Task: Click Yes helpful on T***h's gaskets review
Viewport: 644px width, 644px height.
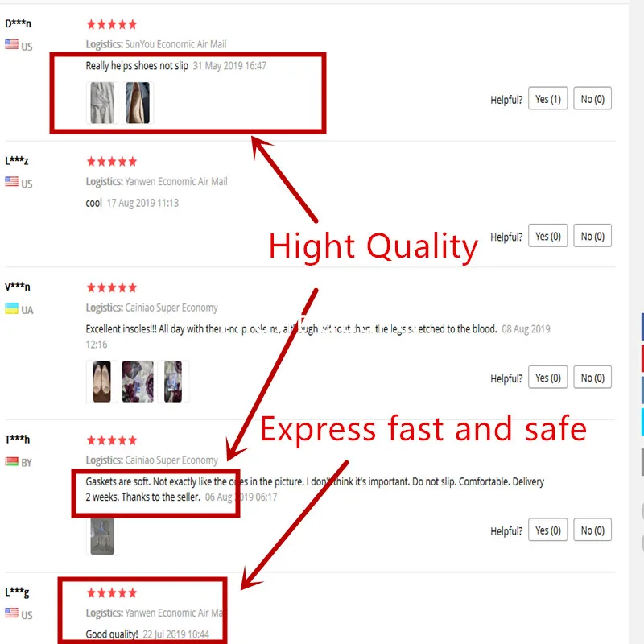Action: point(547,530)
